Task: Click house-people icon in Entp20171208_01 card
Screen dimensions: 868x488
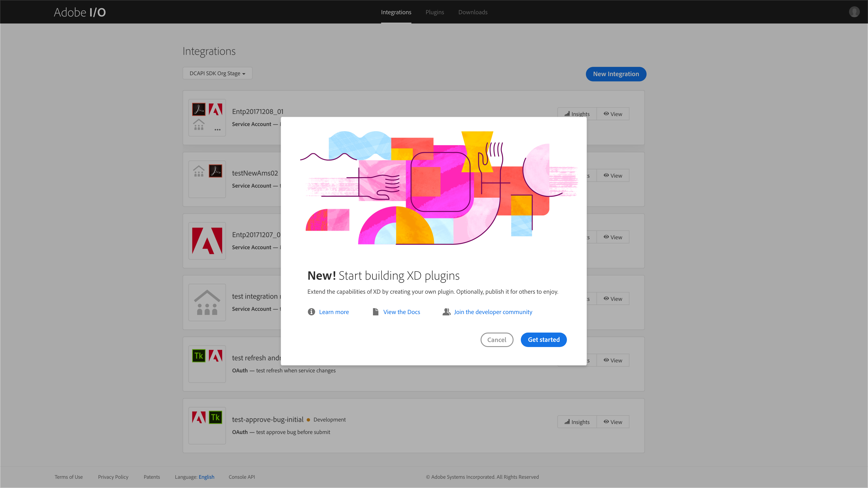Action: pos(199,125)
